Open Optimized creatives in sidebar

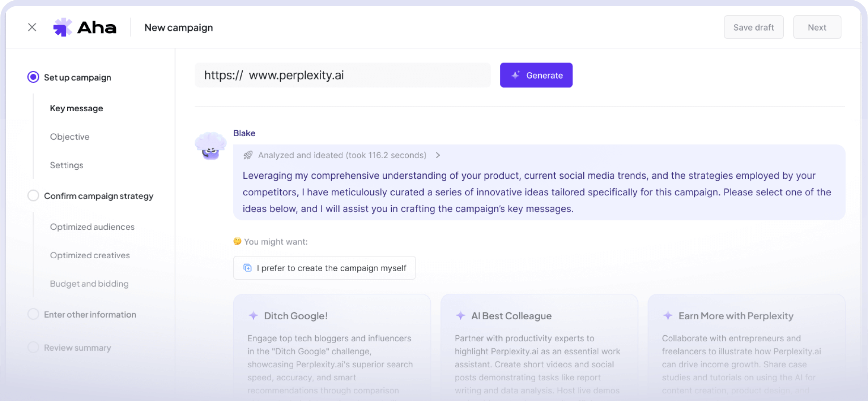[90, 255]
